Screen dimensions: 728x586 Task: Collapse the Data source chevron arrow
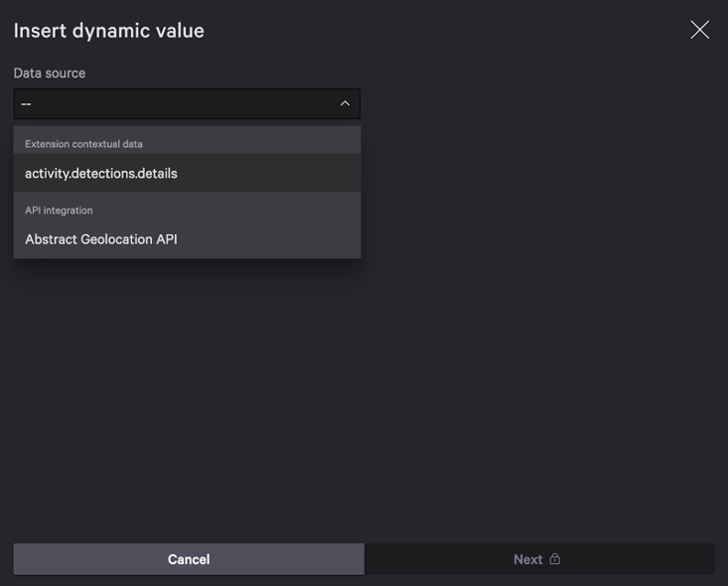pyautogui.click(x=345, y=103)
